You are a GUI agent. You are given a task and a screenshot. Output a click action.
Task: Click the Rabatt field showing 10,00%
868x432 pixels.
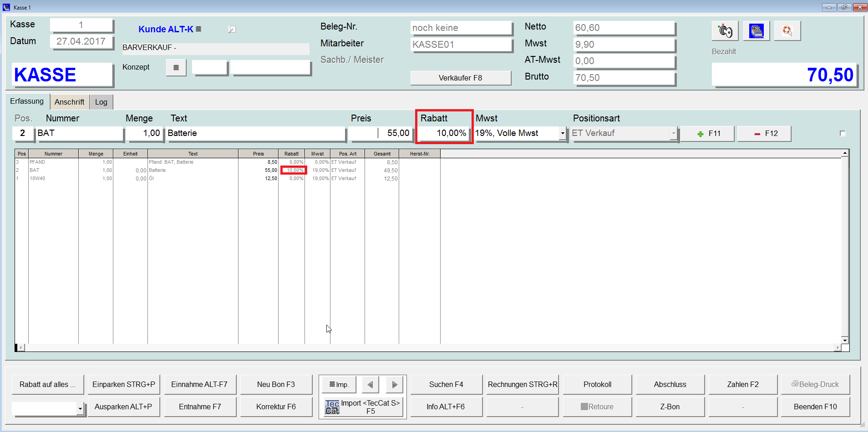pos(444,133)
